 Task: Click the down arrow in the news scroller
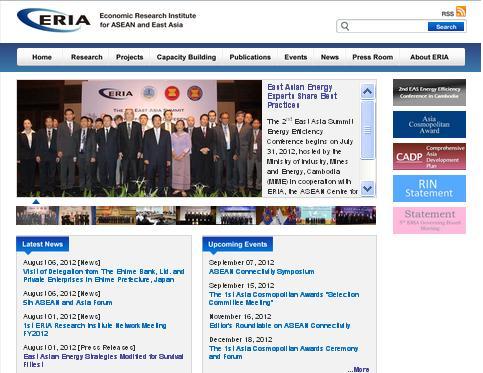tap(368, 189)
